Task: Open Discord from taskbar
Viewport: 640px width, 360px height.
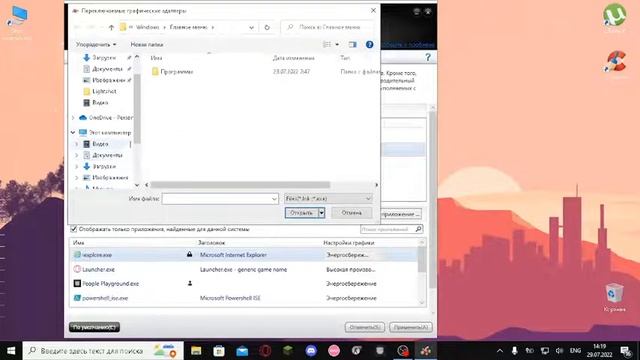Action: (x=311, y=351)
